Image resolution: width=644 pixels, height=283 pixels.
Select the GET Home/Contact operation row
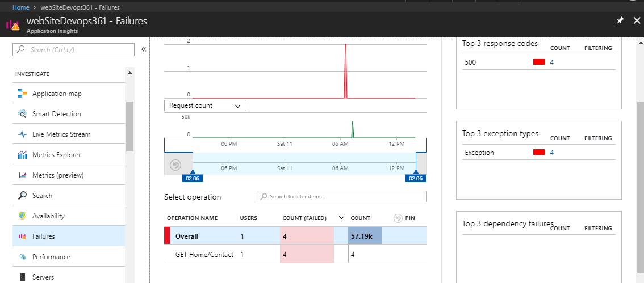pos(295,254)
